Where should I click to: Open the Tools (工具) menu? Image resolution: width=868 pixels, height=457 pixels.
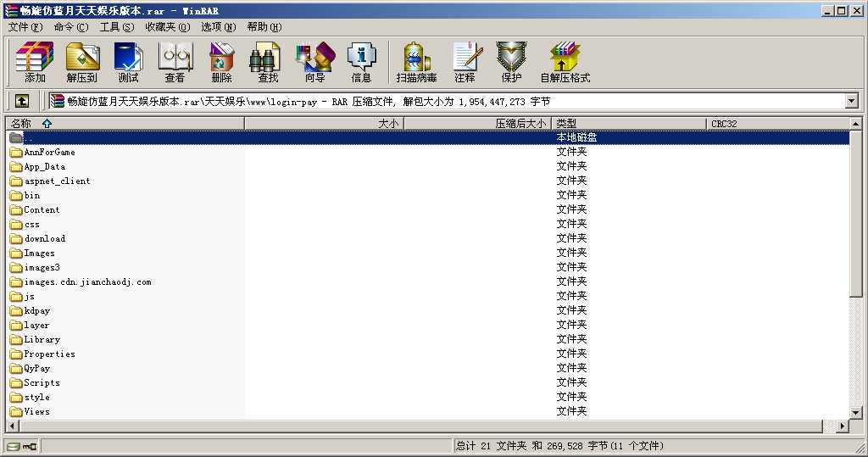[x=116, y=26]
